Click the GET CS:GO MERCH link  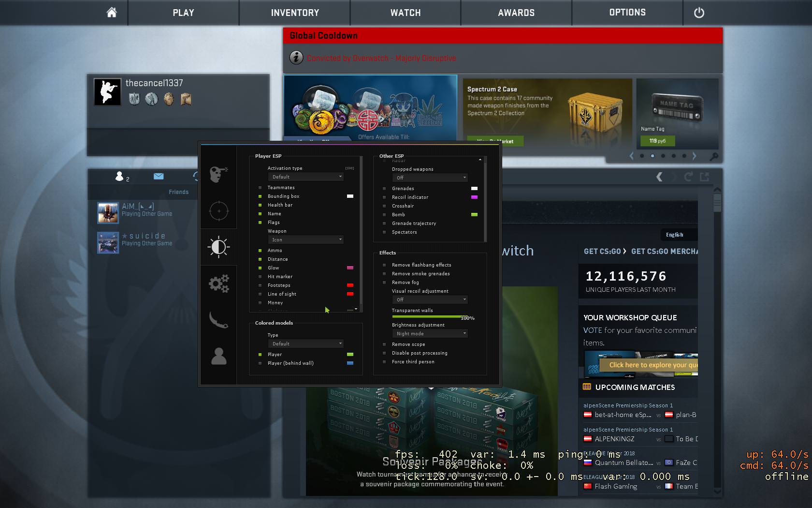point(665,252)
